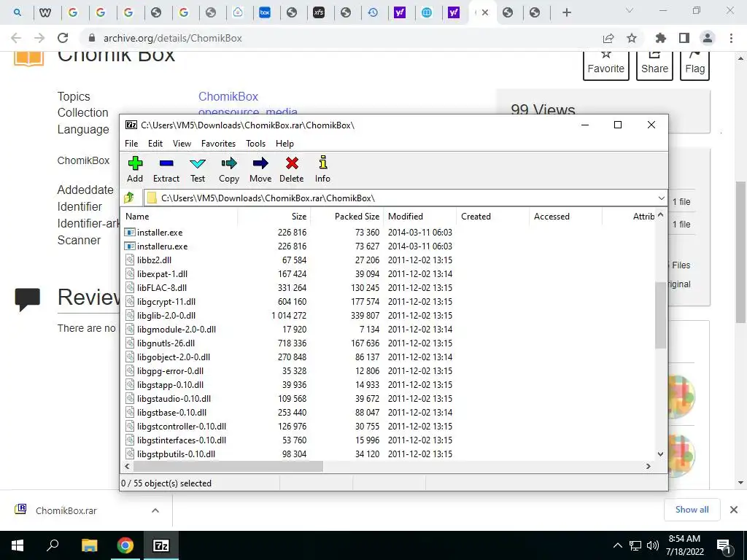Show hidden system tray icons
This screenshot has width=747, height=560.
pos(617,545)
